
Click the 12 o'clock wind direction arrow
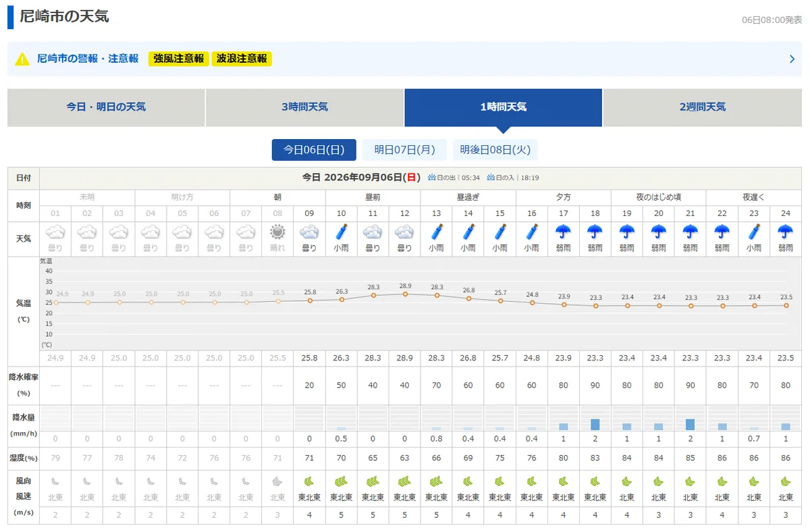click(404, 481)
